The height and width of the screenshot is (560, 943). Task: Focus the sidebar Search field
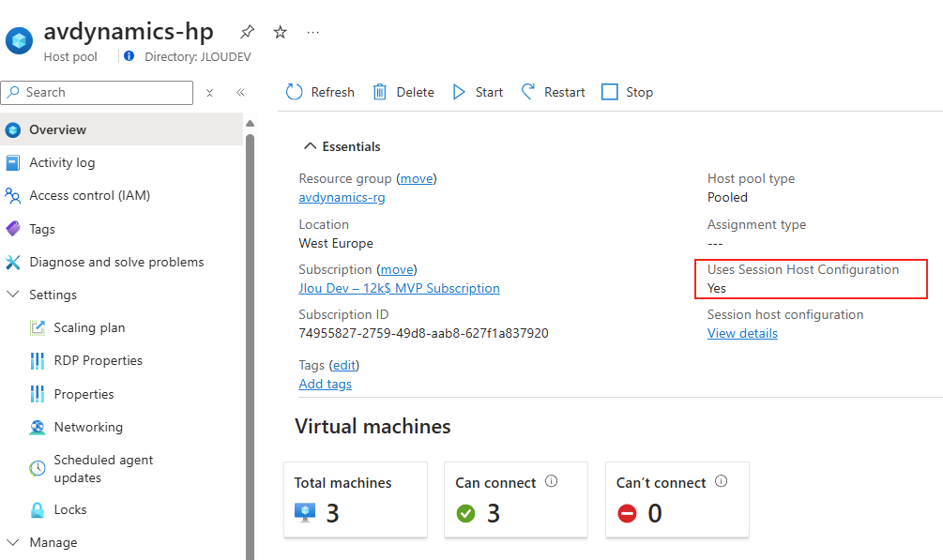tap(97, 93)
